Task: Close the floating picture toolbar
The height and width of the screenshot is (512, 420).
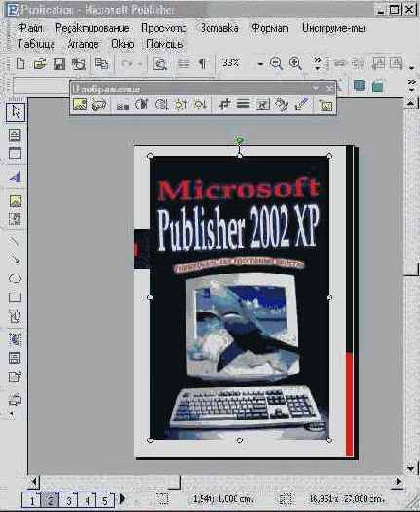Action: [x=330, y=88]
